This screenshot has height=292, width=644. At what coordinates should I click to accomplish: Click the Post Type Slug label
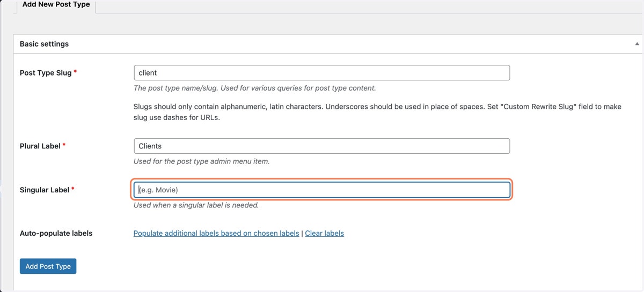tap(48, 72)
